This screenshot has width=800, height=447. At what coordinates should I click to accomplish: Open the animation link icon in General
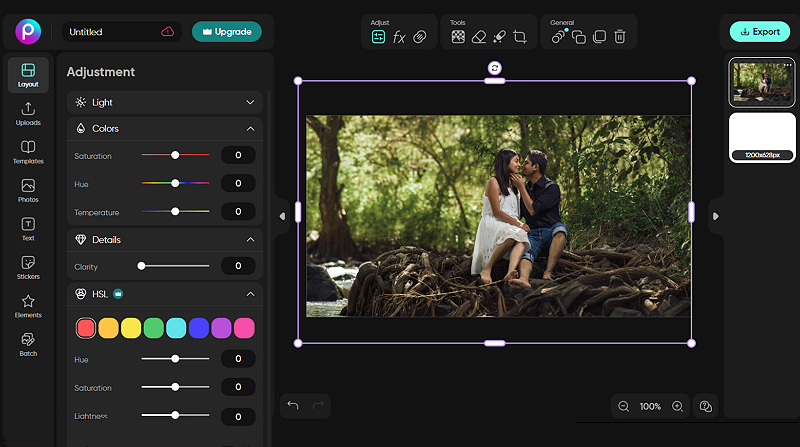559,37
